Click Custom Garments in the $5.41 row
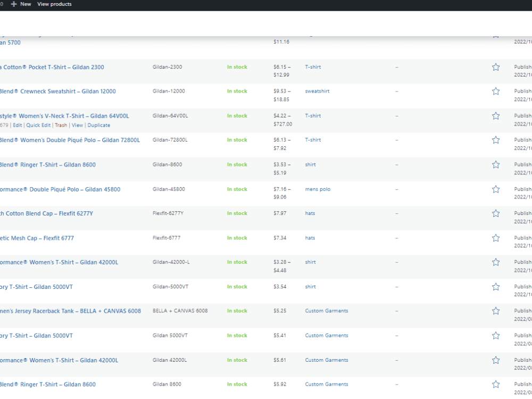This screenshot has height=399, width=532. (327, 335)
